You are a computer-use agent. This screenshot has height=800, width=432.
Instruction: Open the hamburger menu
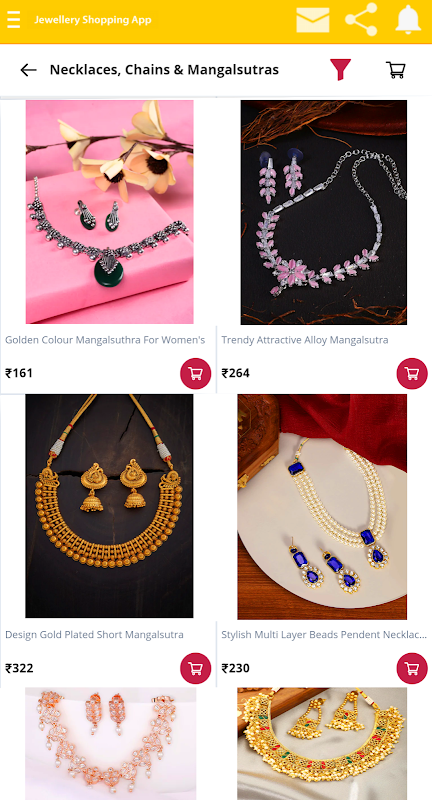point(14,20)
